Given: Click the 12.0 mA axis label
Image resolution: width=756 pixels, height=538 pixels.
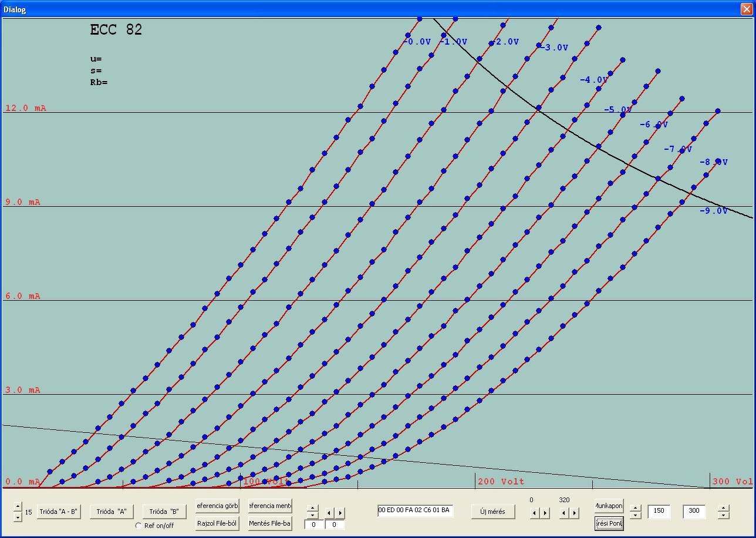Looking at the screenshot, I should point(26,108).
